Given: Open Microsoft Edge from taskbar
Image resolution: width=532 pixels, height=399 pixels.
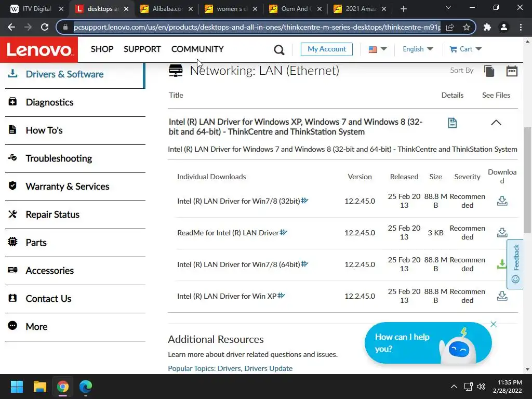Looking at the screenshot, I should [x=86, y=387].
